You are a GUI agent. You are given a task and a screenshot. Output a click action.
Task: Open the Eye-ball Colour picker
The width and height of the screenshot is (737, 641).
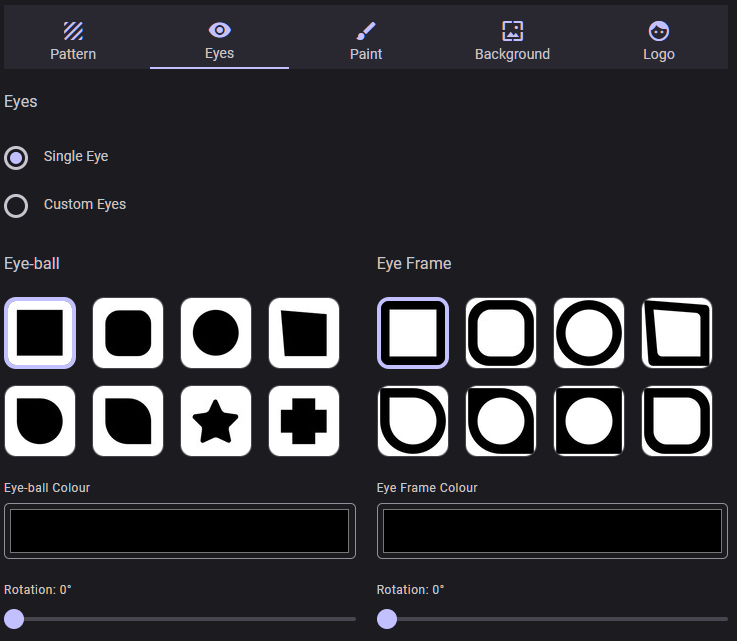(180, 531)
